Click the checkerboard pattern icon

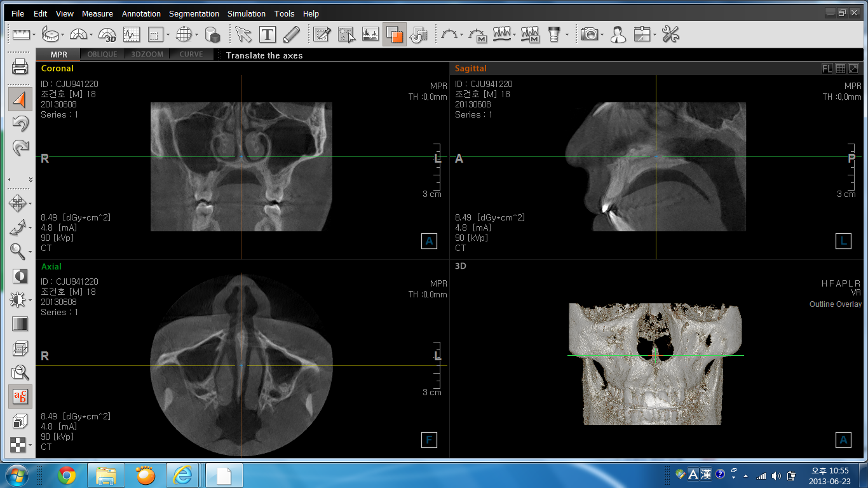[x=17, y=445]
